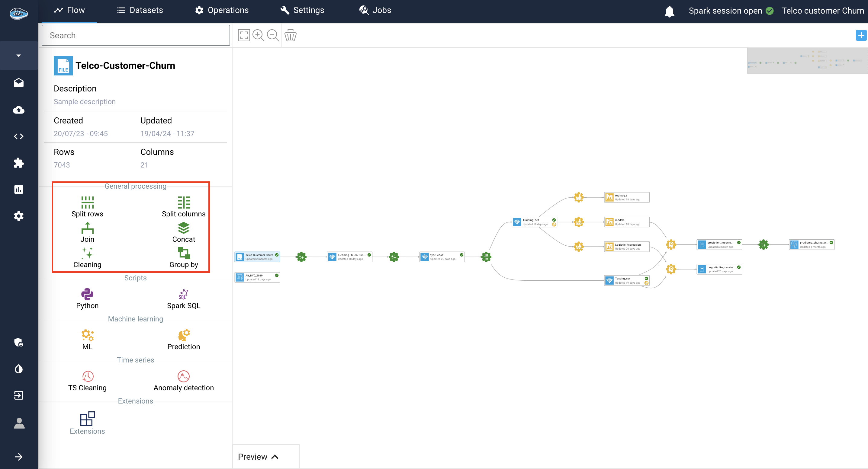Viewport: 868px width, 469px height.
Task: Open the sidebar dropdown arrow
Action: (x=19, y=56)
